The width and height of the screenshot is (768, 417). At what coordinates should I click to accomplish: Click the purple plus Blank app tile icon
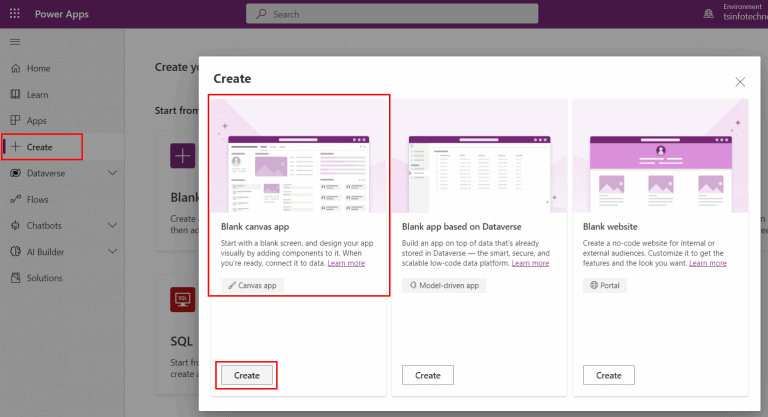(183, 156)
